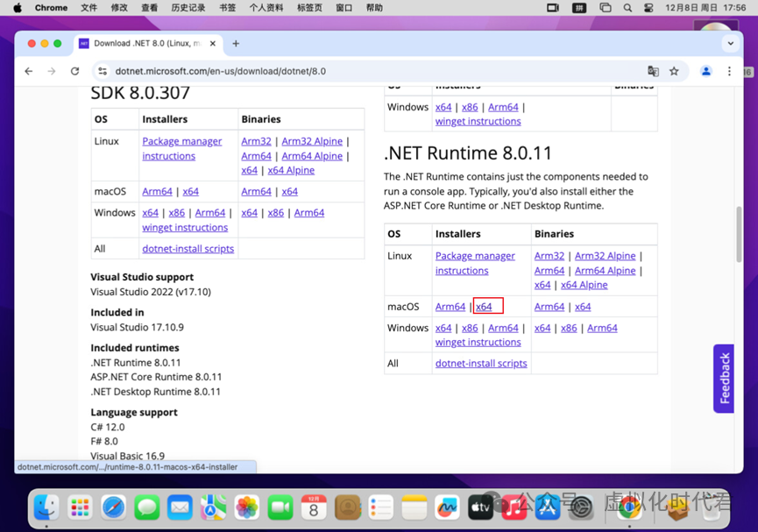Bookmark this page with star icon
This screenshot has width=758, height=532.
[674, 71]
